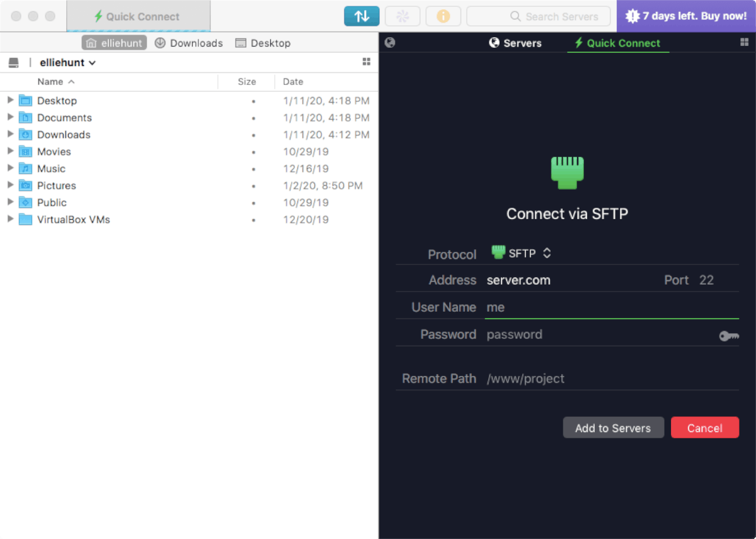Click the Remote Path field
Screen dimensions: 756x539
point(611,378)
